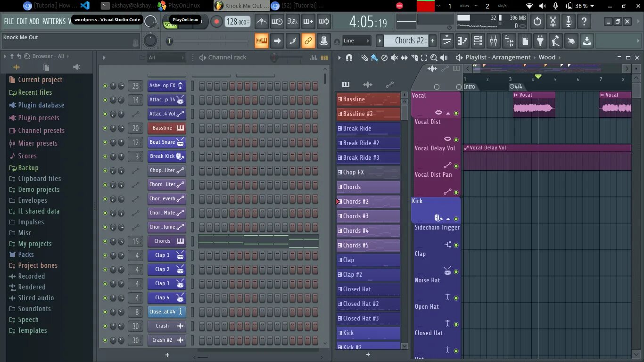
Task: Mute the Clap 1 channel LED
Action: coord(105,255)
